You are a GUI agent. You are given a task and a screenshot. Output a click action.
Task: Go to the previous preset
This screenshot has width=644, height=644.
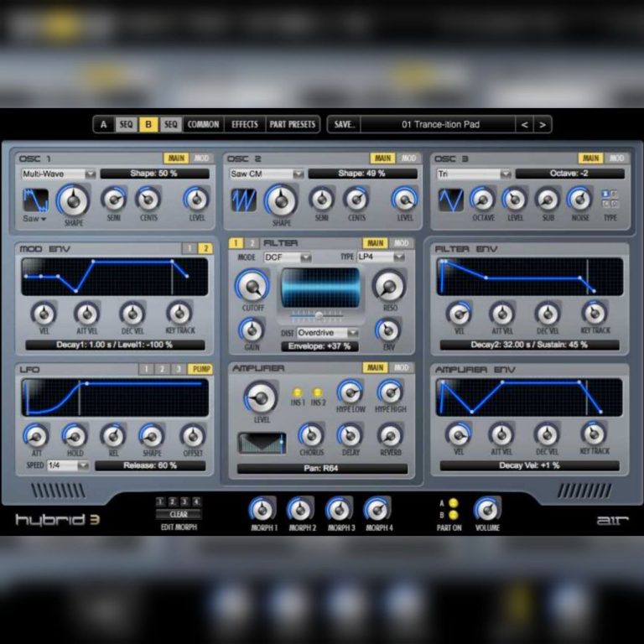[524, 124]
